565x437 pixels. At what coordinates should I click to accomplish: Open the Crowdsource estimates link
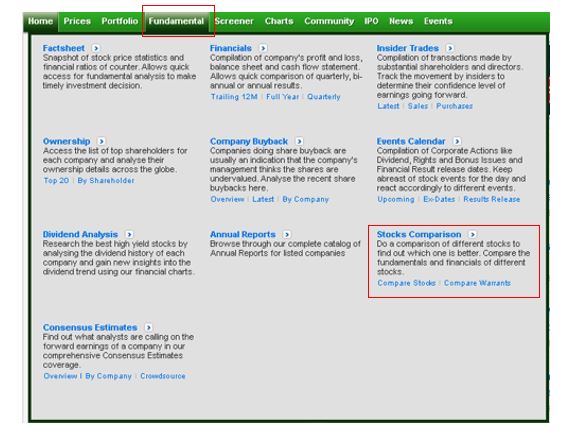pos(163,376)
